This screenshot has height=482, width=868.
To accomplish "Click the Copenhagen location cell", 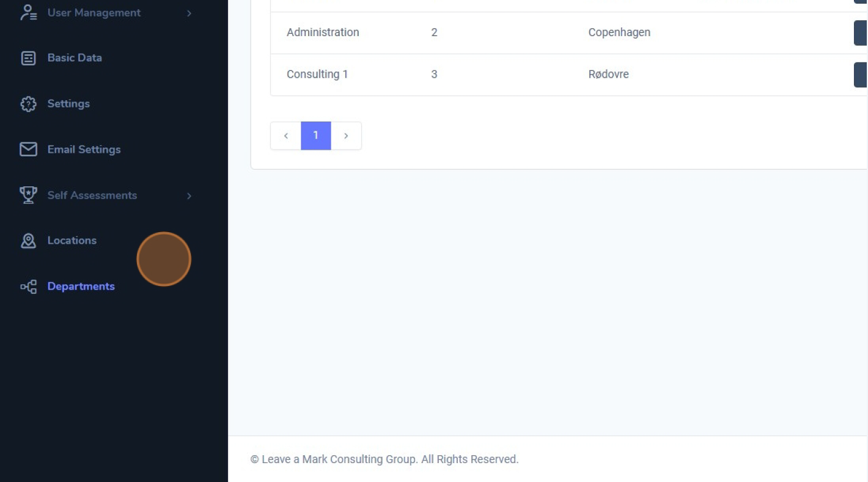I will pyautogui.click(x=619, y=33).
